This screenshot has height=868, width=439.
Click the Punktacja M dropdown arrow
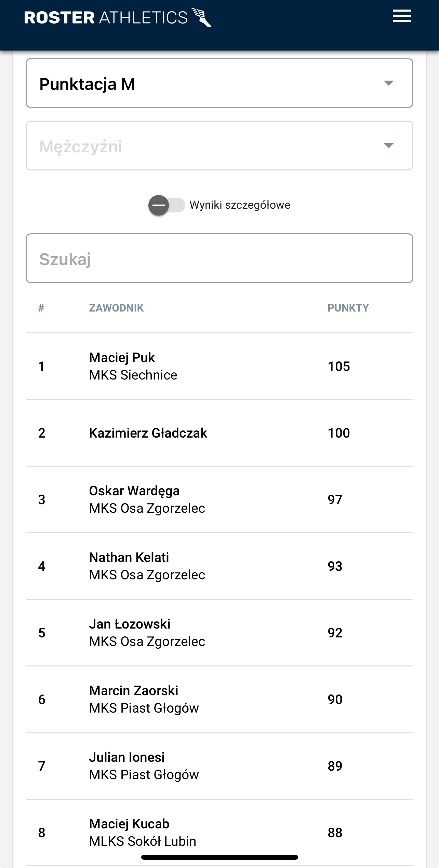coord(388,83)
